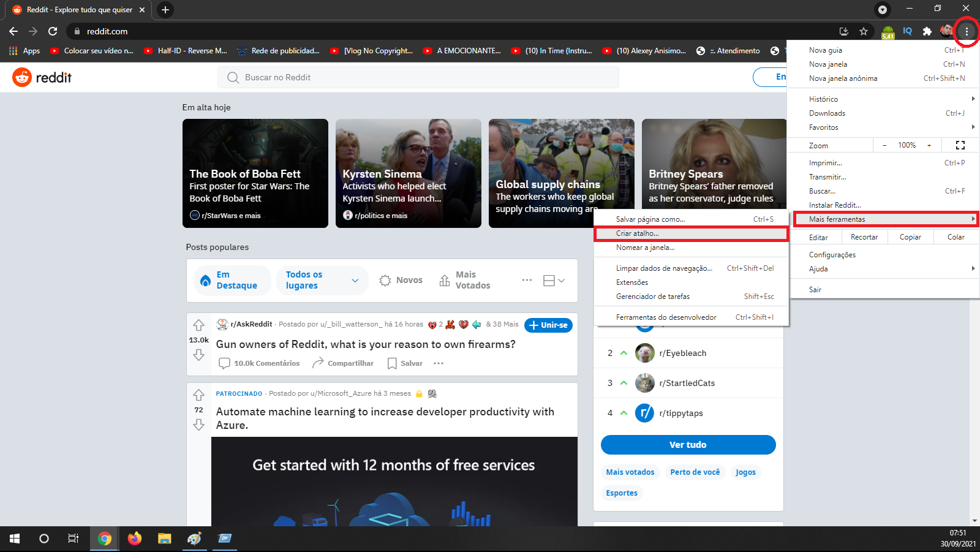Open File Explorer from the taskbar

coord(164,539)
